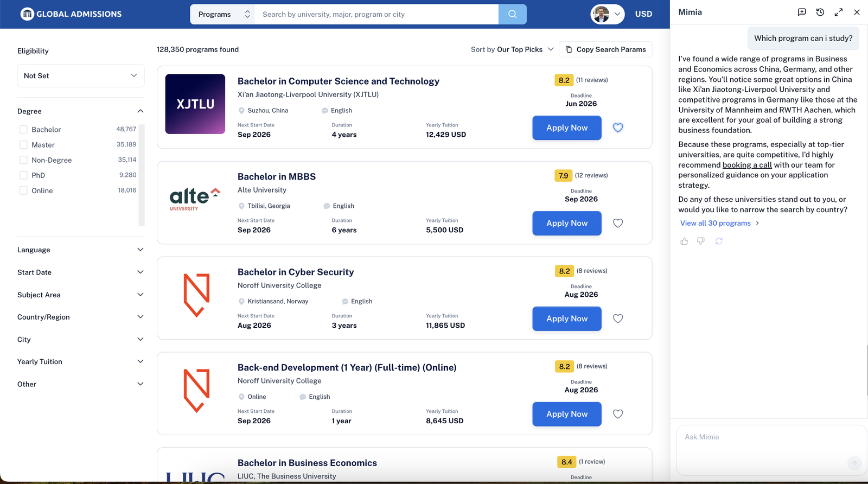Click thumbs up on Mimia response
Image resolution: width=868 pixels, height=484 pixels.
coord(684,241)
